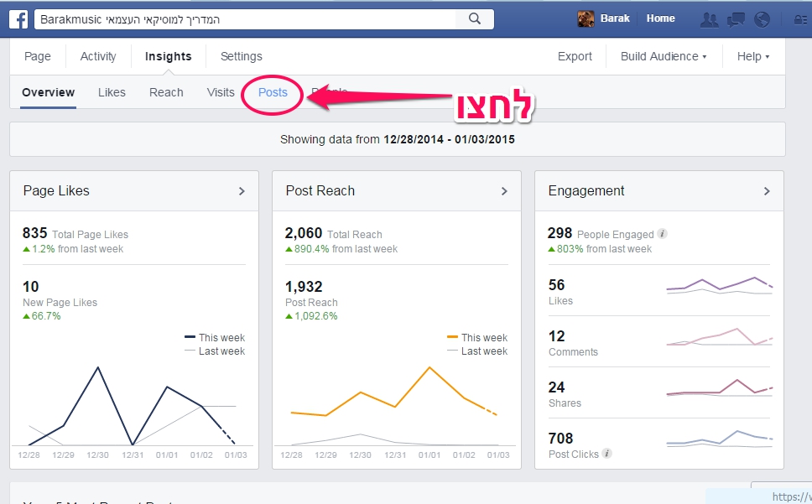Click the info icon beside People Engaged

tap(663, 234)
